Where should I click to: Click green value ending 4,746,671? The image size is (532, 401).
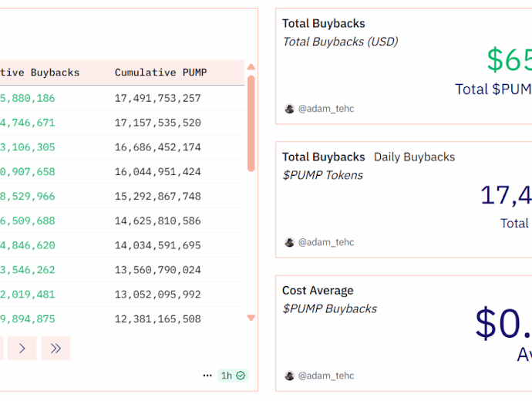point(28,123)
